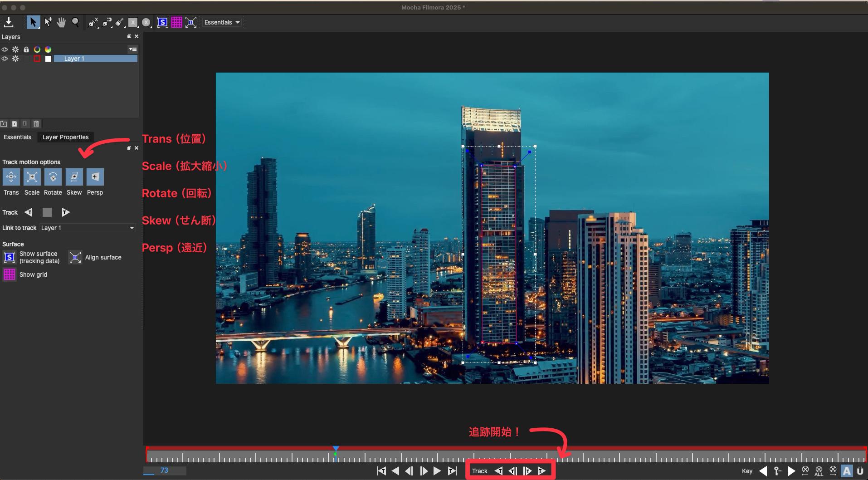Viewport: 868px width, 480px height.
Task: Click the Align surface panel button
Action: point(75,257)
